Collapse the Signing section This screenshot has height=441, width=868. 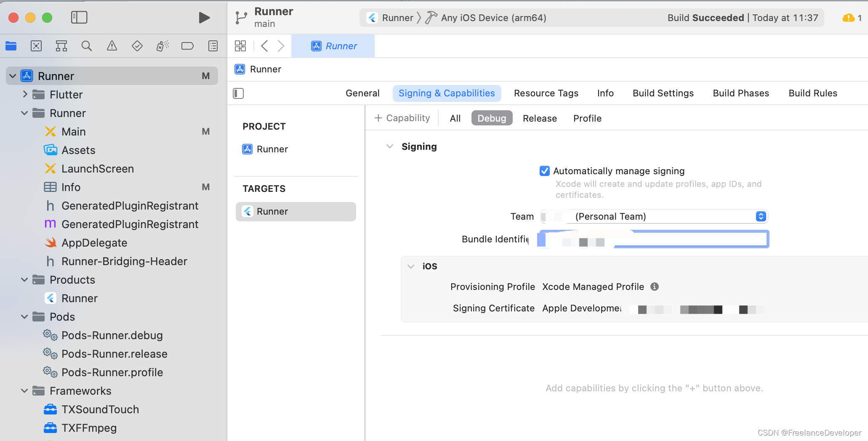(x=390, y=146)
